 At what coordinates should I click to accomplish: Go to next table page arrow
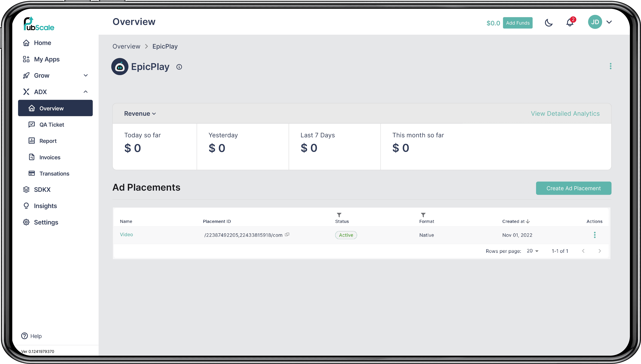(x=600, y=251)
